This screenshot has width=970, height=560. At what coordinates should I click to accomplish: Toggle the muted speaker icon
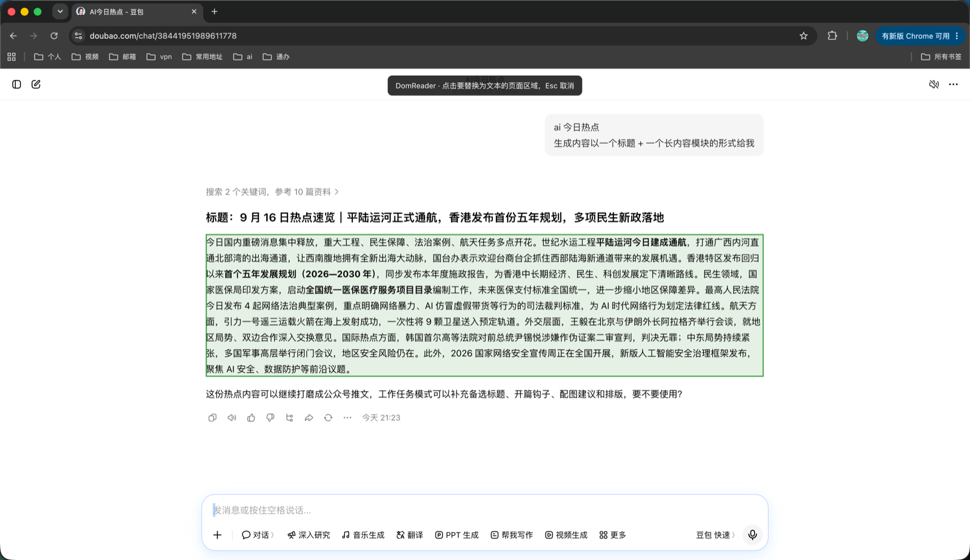pyautogui.click(x=934, y=84)
